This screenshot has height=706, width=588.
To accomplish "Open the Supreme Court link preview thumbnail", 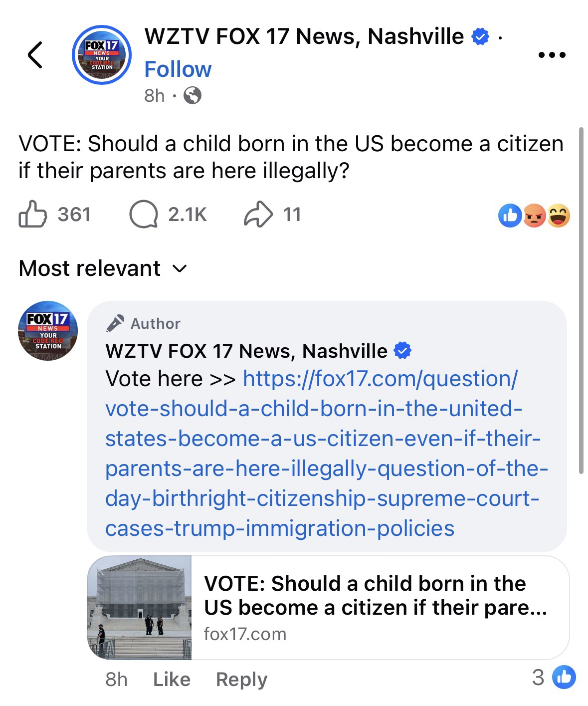I will tap(139, 607).
